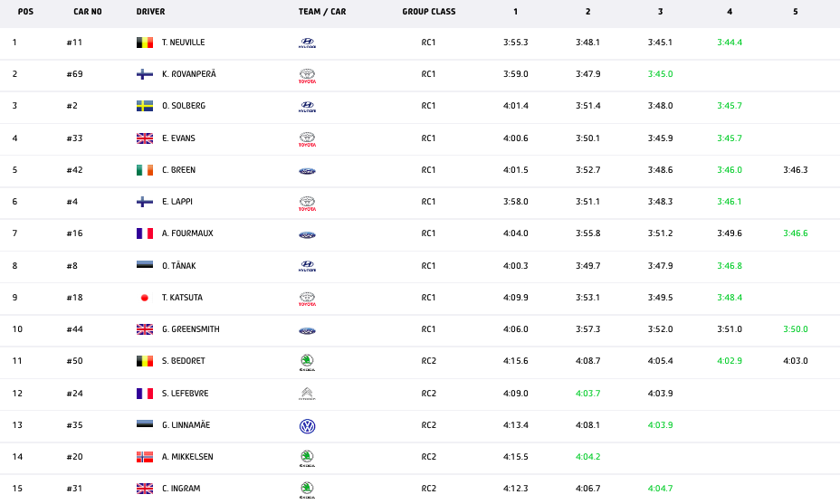Click the Citroën logo in S. Lefebvre's row

click(x=307, y=394)
